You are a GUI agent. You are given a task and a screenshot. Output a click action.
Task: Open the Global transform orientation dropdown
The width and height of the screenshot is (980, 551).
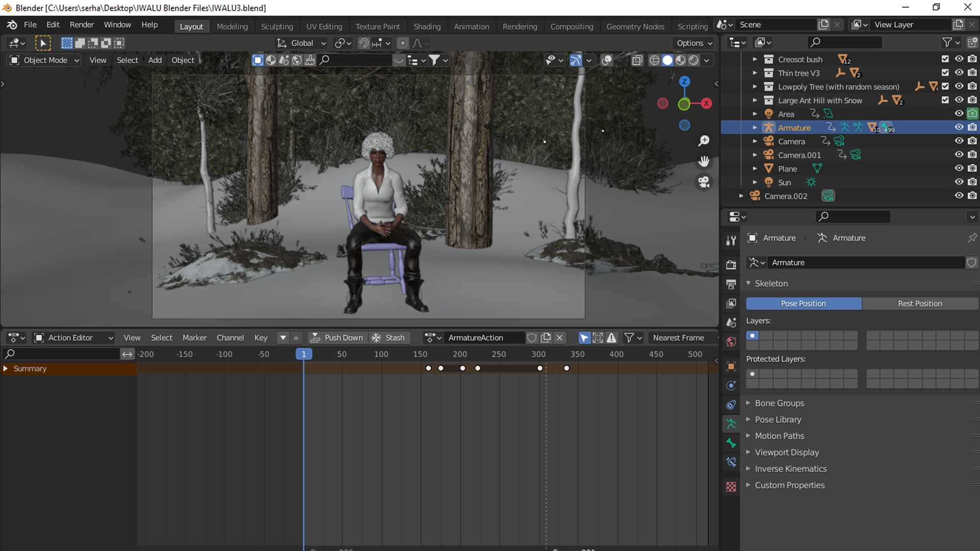(x=301, y=43)
